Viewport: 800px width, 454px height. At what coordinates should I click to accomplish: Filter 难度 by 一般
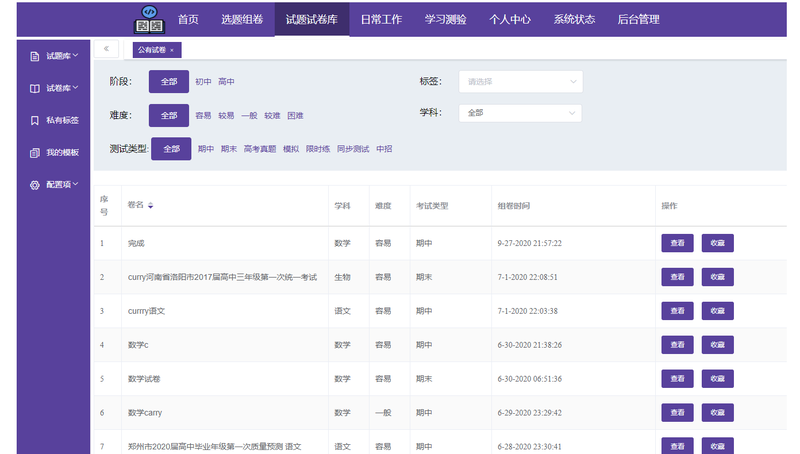pyautogui.click(x=249, y=116)
